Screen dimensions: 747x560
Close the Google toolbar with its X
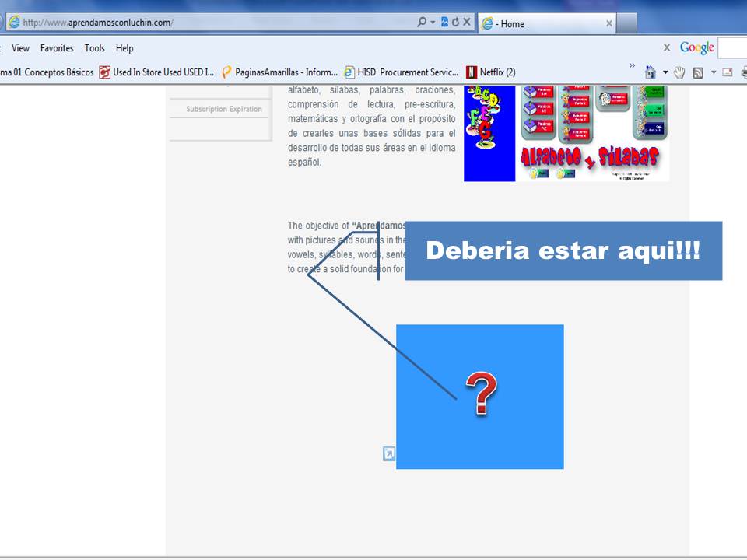(x=667, y=47)
